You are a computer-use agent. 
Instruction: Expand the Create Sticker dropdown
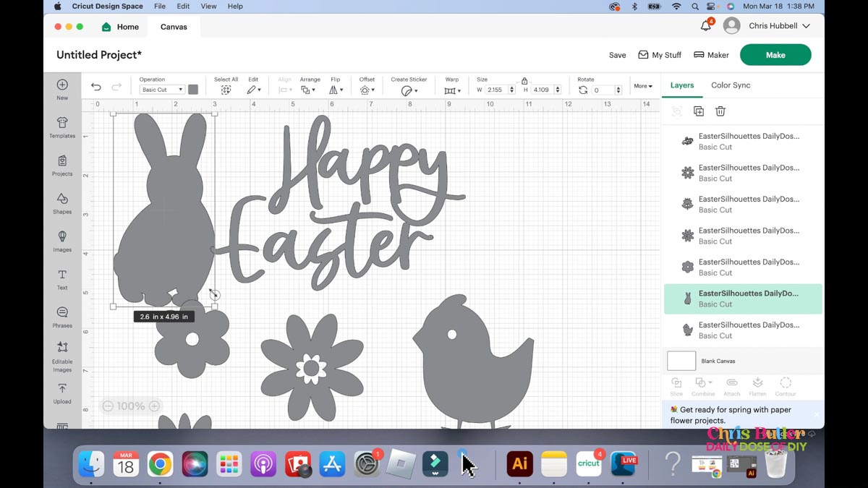[x=409, y=90]
